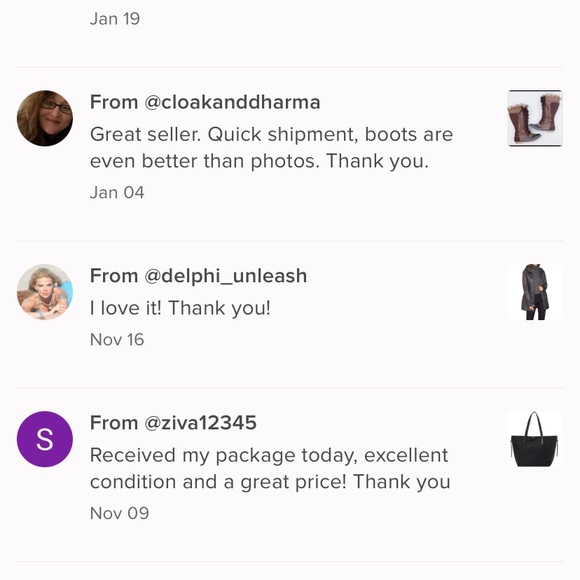Open the From @delphi_unleash username link

coord(199,276)
